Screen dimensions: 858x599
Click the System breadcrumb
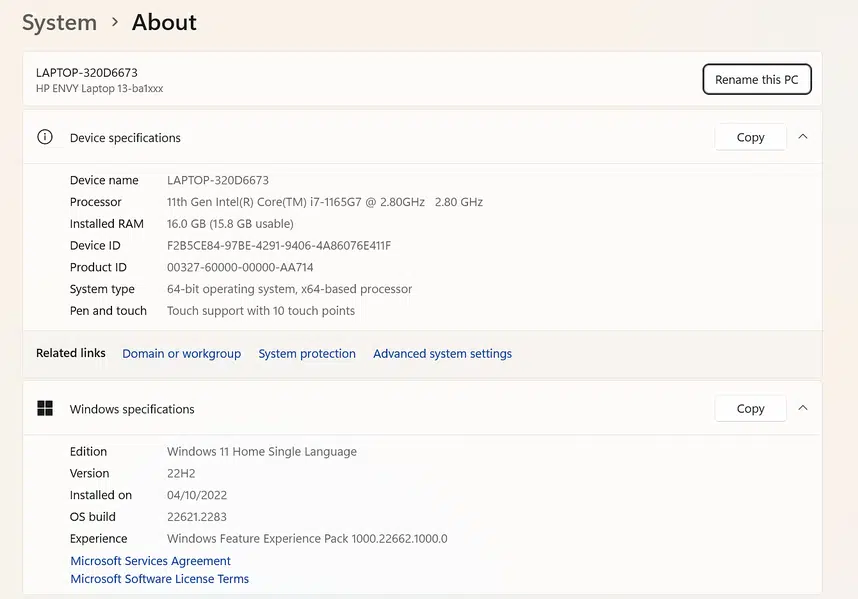click(x=59, y=22)
